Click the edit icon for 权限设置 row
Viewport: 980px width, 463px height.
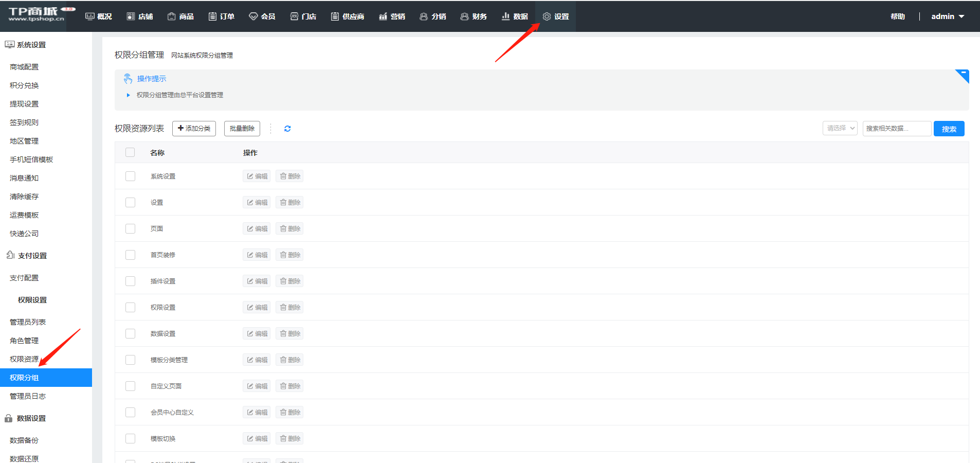pos(250,308)
